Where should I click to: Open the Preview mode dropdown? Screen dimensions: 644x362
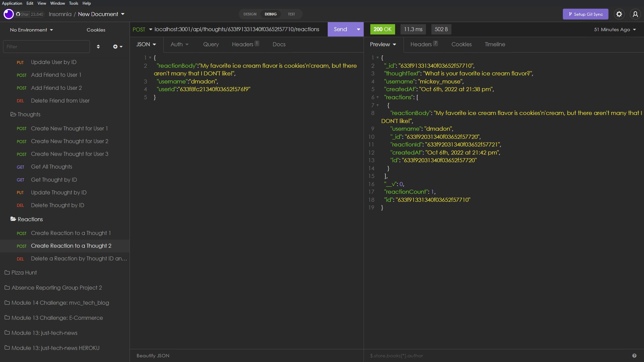click(x=383, y=44)
